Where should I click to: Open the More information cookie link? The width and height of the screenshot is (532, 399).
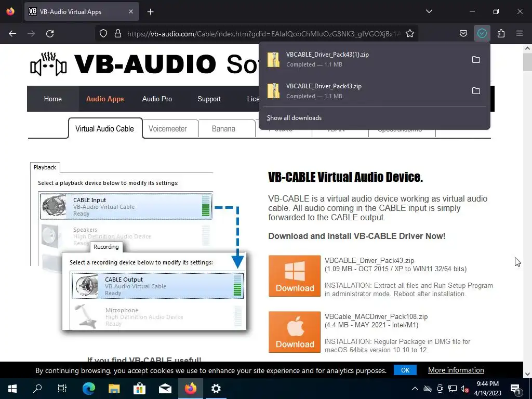click(x=456, y=370)
